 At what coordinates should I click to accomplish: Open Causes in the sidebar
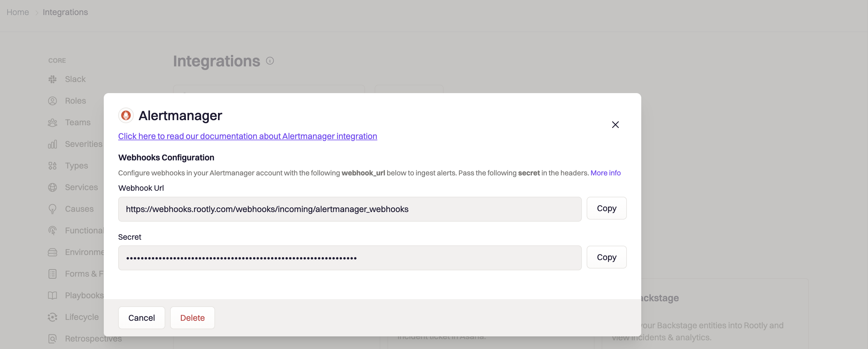point(79,209)
